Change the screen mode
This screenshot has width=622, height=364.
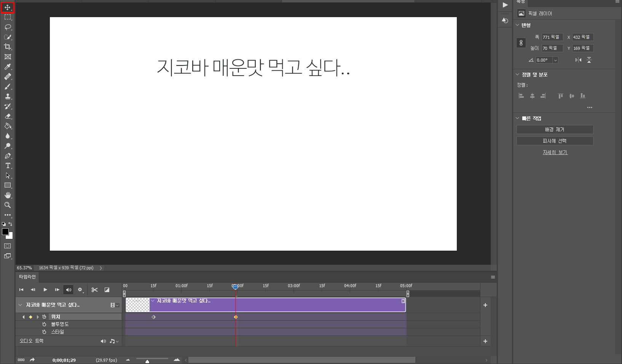[x=8, y=256]
